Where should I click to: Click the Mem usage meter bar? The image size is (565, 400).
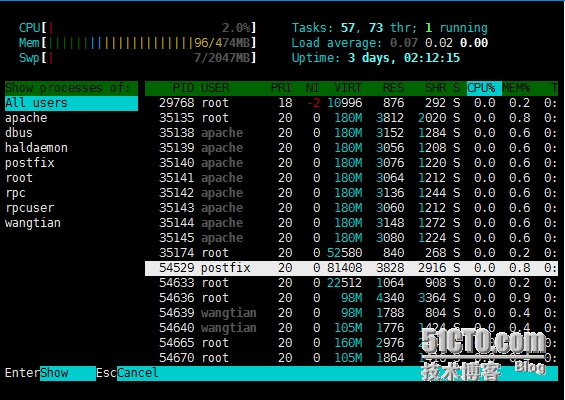(x=137, y=43)
